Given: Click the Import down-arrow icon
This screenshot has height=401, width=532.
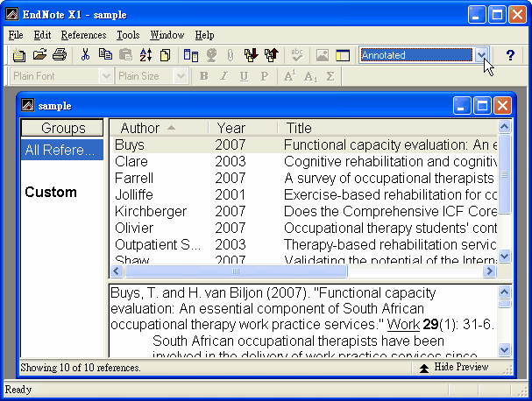Looking at the screenshot, I should pyautogui.click(x=251, y=55).
